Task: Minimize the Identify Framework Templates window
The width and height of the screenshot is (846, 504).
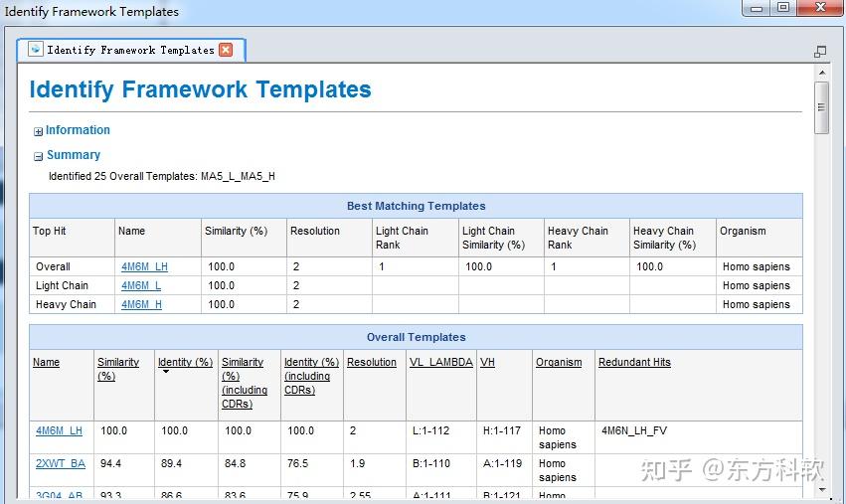Action: tap(757, 8)
